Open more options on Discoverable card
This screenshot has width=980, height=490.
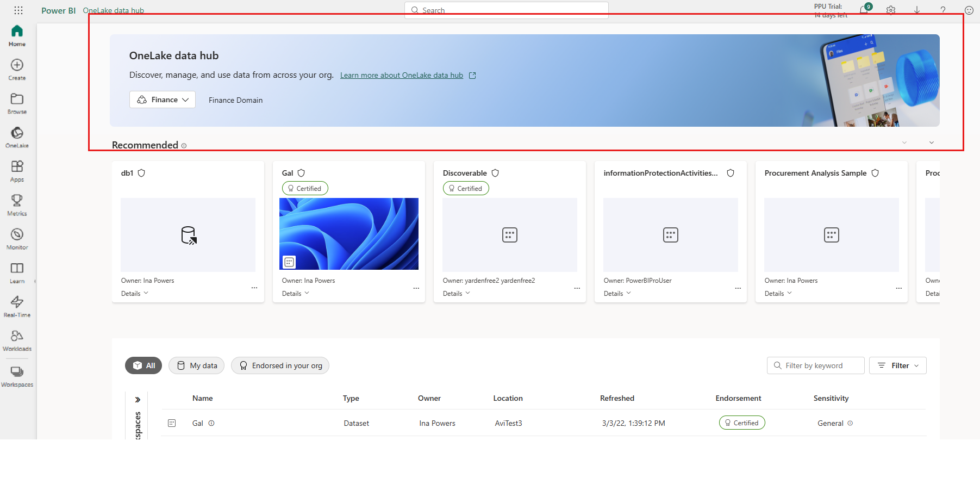(577, 288)
